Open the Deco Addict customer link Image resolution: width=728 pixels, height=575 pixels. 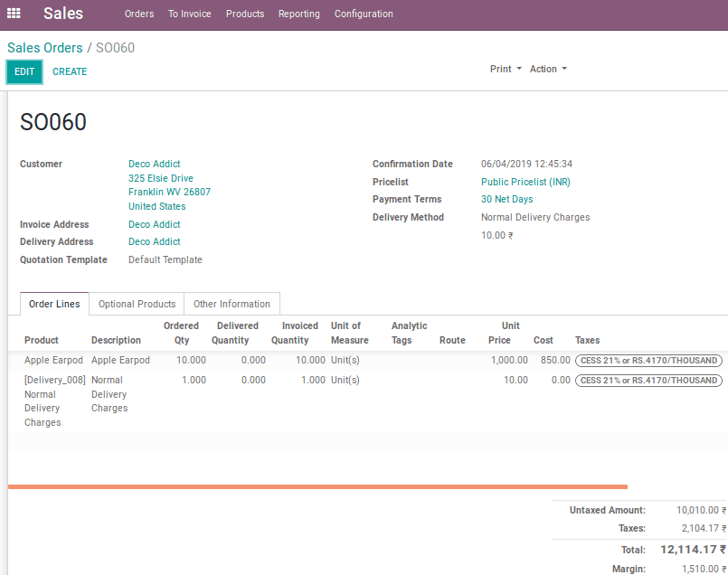[155, 164]
